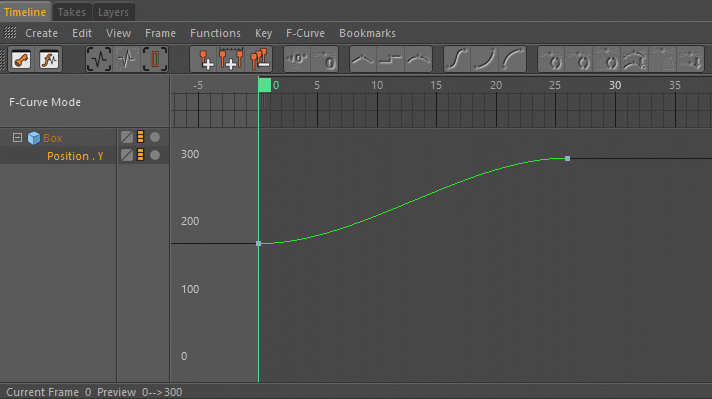Toggle the Box orange layer-stack icon
This screenshot has width=712, height=399.
(141, 137)
